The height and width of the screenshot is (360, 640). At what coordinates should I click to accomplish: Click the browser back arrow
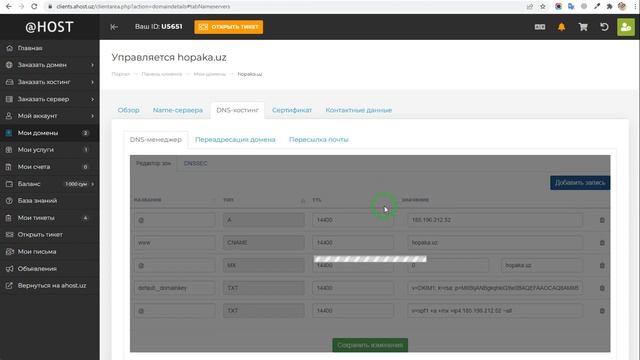tap(9, 7)
